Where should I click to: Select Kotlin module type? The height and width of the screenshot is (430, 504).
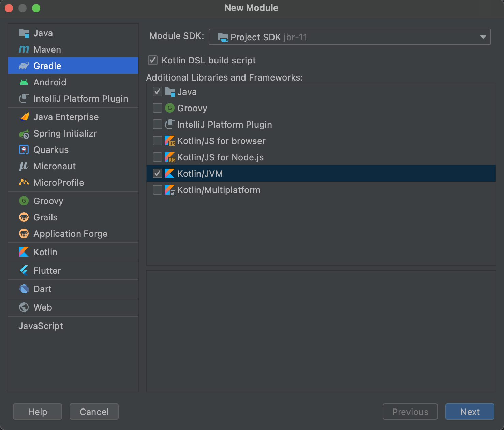pos(73,252)
